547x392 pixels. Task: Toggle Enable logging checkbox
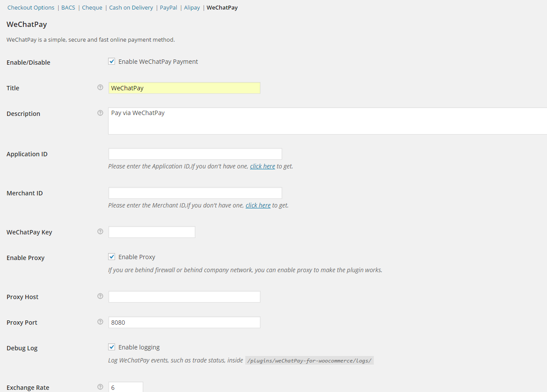(x=112, y=347)
